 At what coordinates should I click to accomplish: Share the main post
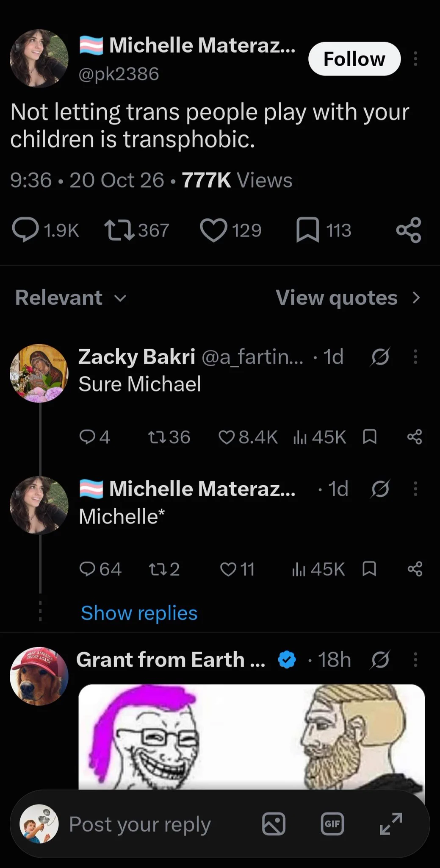coord(409,230)
